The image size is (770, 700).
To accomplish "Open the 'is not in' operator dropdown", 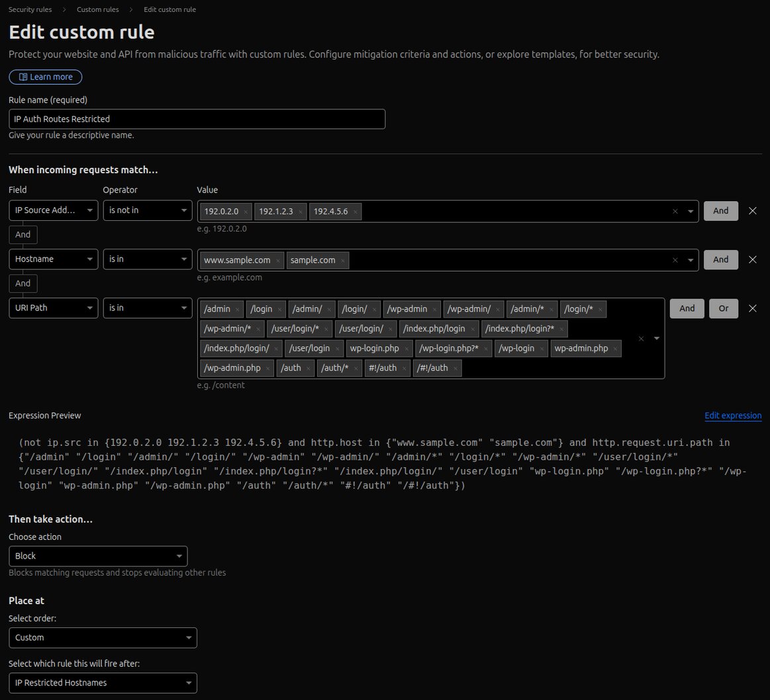I will pos(147,211).
